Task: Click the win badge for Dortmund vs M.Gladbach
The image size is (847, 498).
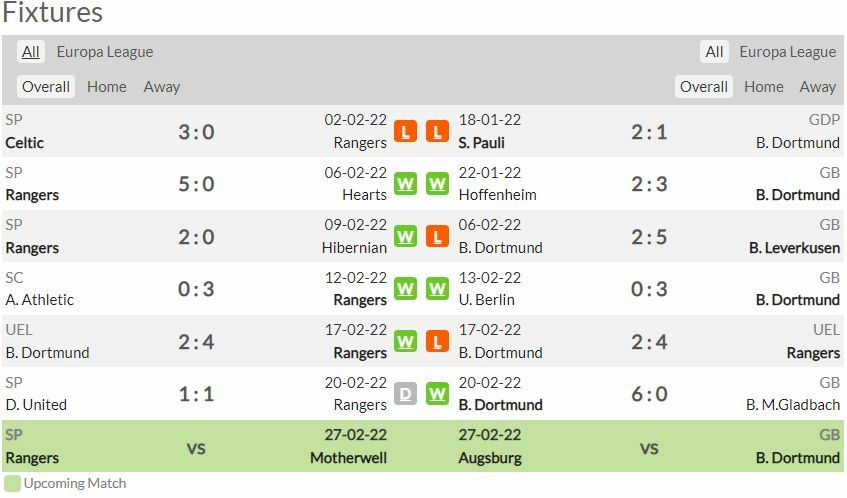Action: click(437, 394)
